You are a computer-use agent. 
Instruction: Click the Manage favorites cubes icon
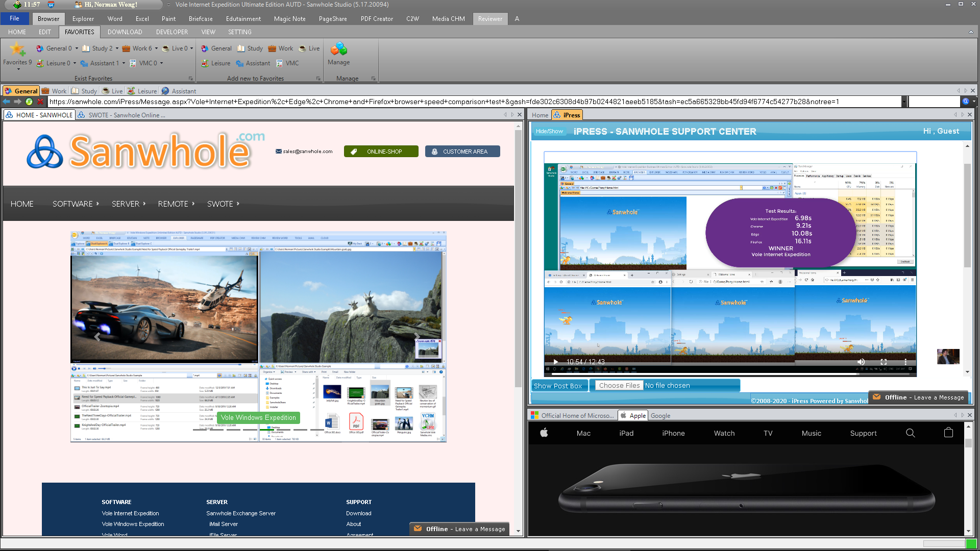339,49
